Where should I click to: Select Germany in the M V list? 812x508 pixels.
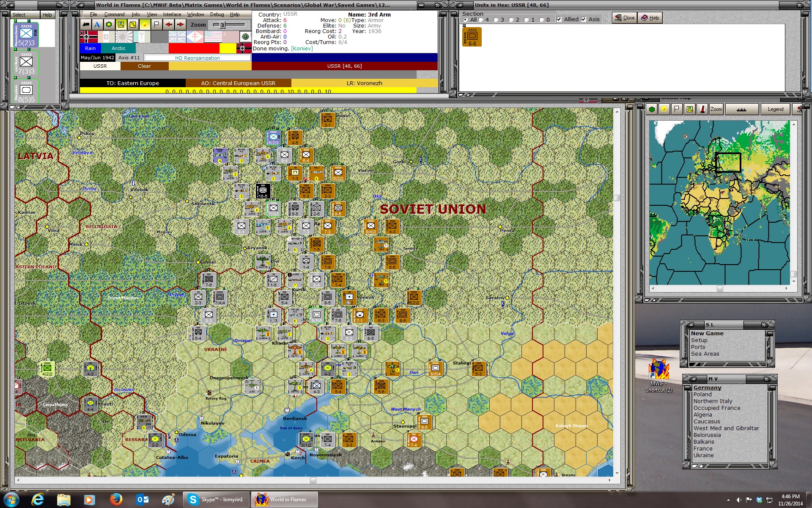tap(707, 388)
